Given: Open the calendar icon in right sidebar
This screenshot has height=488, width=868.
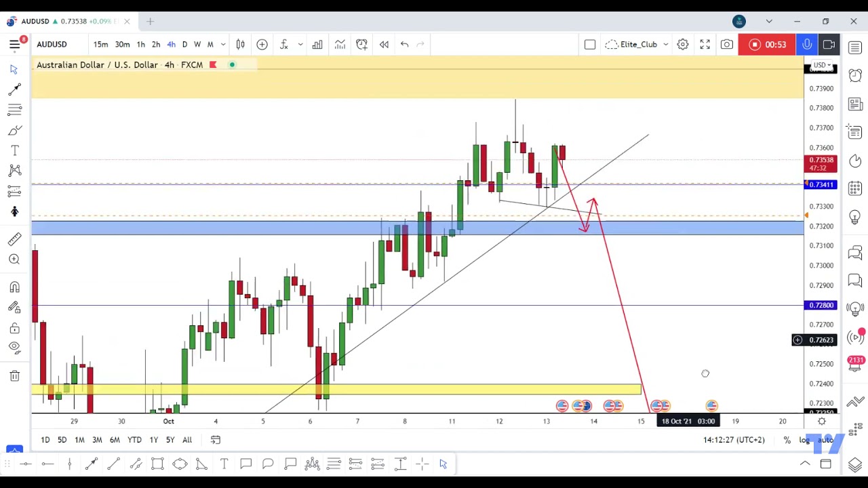Looking at the screenshot, I should tap(855, 188).
